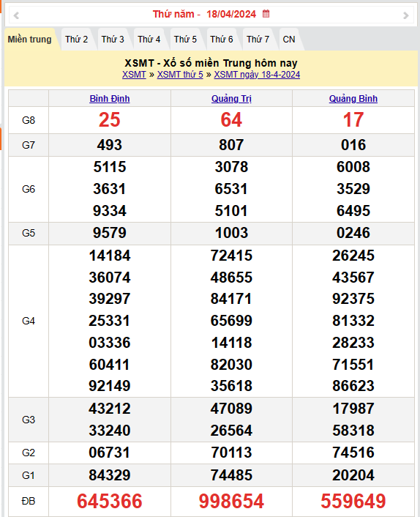Go to next day with right arrow
This screenshot has width=420, height=517.
click(x=406, y=15)
